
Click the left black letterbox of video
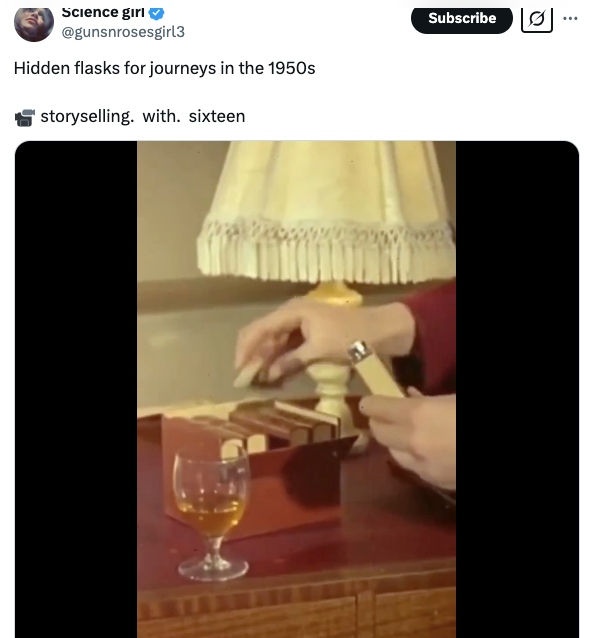click(76, 389)
